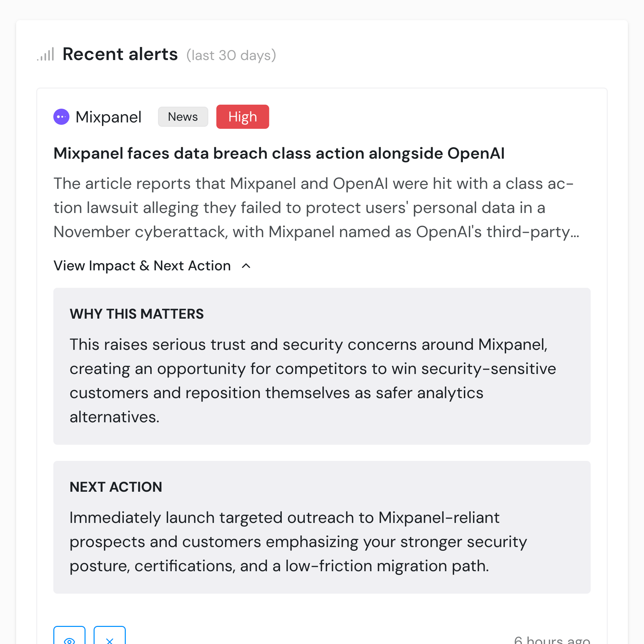This screenshot has width=644, height=644.
Task: Select the alert summary paragraph text
Action: coord(317,207)
